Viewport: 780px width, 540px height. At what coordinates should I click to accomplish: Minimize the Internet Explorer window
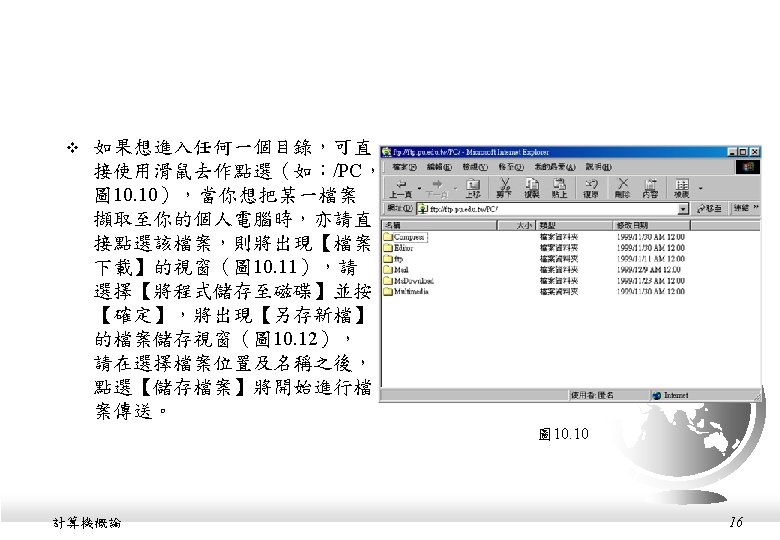click(733, 152)
